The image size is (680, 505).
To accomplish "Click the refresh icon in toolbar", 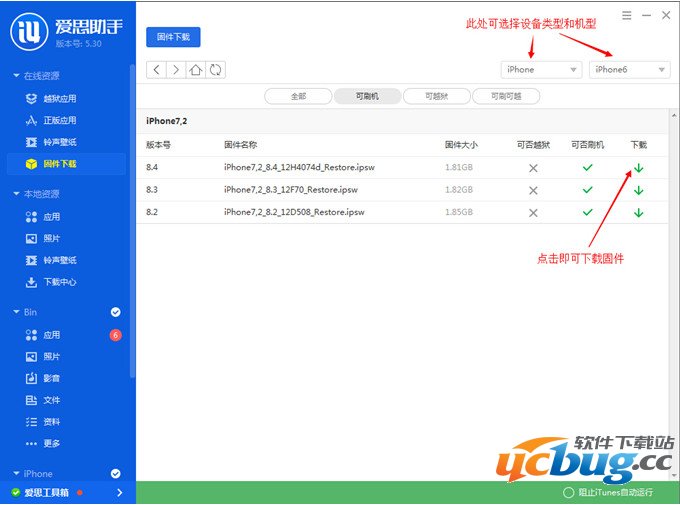I will (x=215, y=69).
